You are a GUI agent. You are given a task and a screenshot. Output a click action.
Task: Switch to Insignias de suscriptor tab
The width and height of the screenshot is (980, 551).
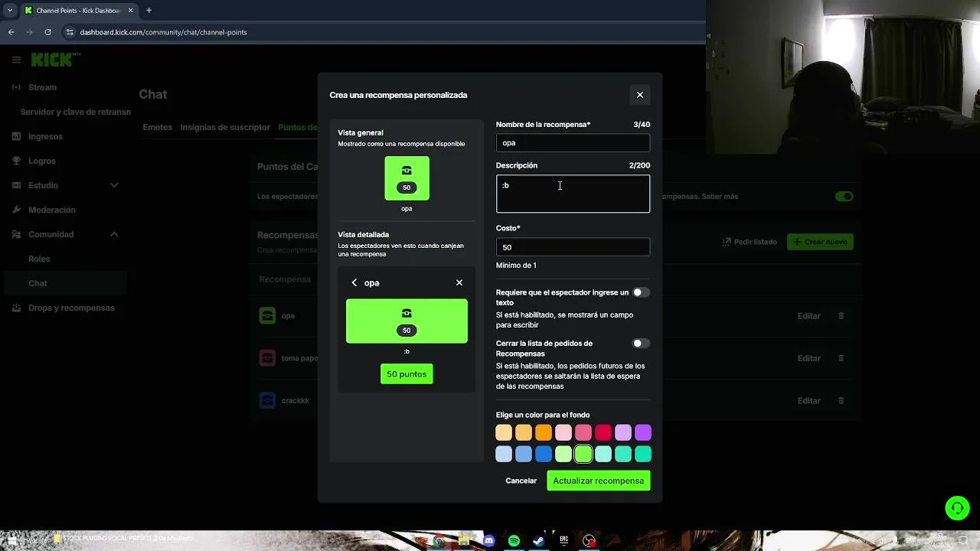(225, 128)
